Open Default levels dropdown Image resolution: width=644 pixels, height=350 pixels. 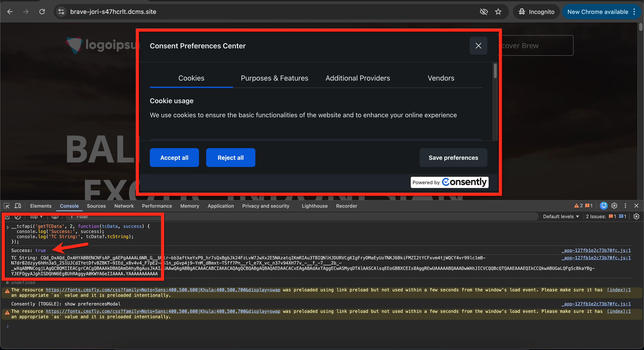[561, 216]
